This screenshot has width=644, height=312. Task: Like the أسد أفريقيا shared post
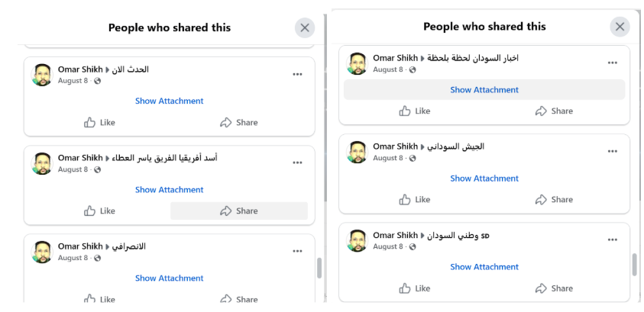100,211
